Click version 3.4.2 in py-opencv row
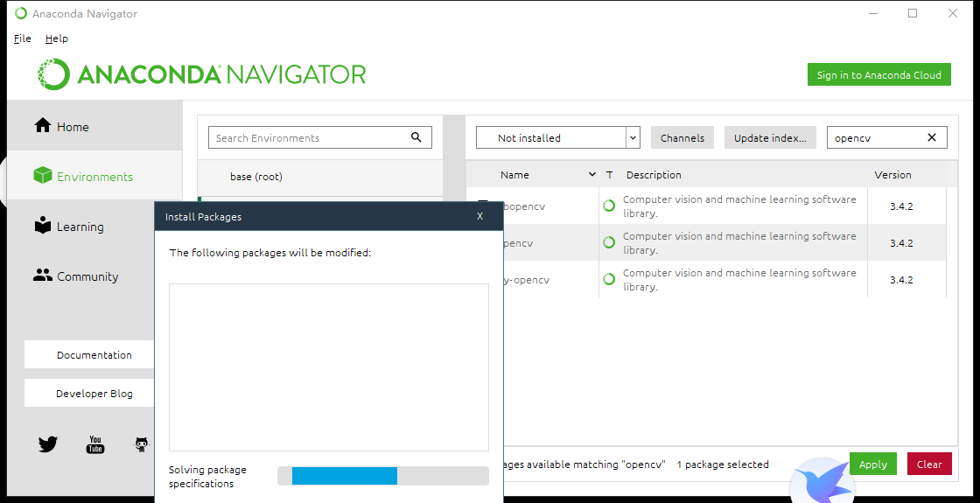The height and width of the screenshot is (503, 980). 901,279
